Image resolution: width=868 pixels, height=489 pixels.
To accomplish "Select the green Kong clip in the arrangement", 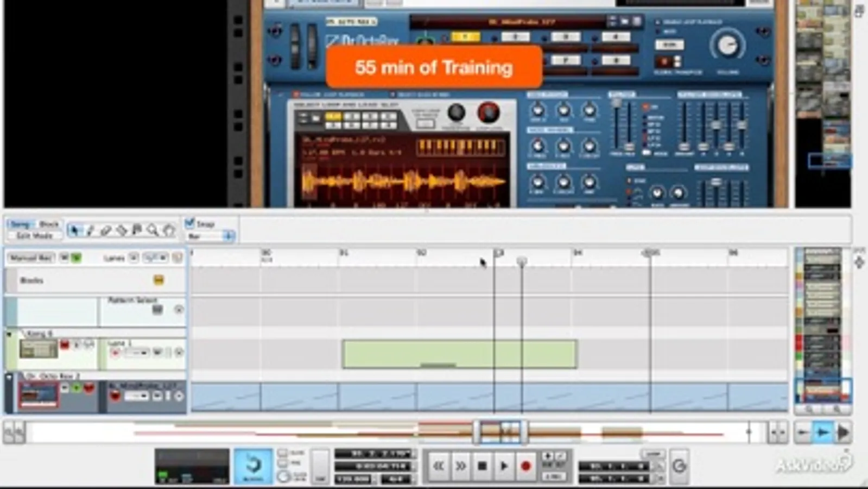I will coord(459,354).
